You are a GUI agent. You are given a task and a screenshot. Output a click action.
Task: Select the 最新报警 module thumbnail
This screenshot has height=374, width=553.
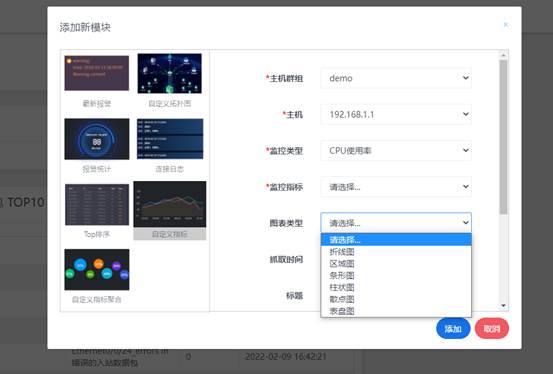tap(97, 73)
